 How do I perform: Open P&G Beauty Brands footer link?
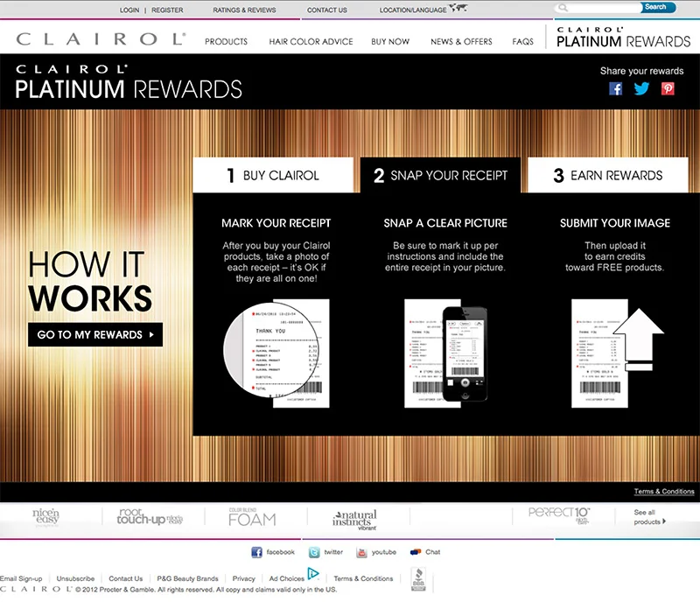coord(187,578)
